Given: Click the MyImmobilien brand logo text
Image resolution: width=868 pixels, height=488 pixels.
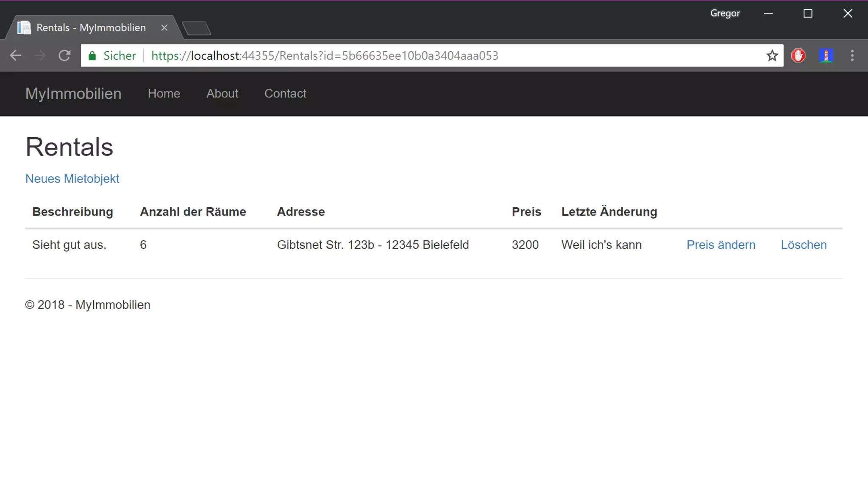Looking at the screenshot, I should coord(73,94).
